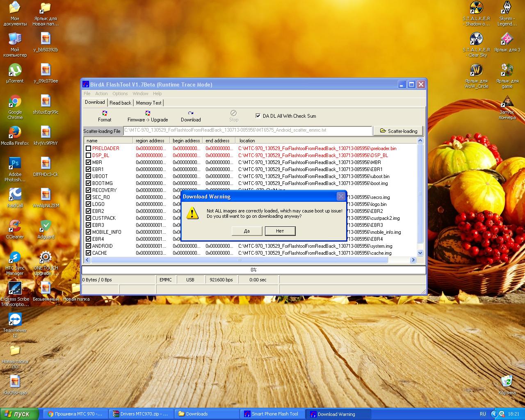This screenshot has width=525, height=420.
Task: Click the Format toolbar icon
Action: (x=105, y=113)
